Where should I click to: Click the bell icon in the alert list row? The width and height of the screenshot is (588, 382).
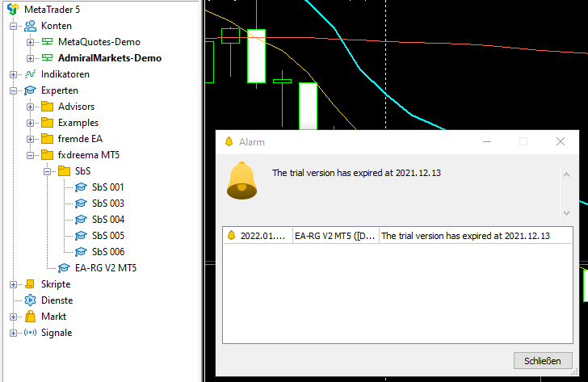pyautogui.click(x=231, y=236)
